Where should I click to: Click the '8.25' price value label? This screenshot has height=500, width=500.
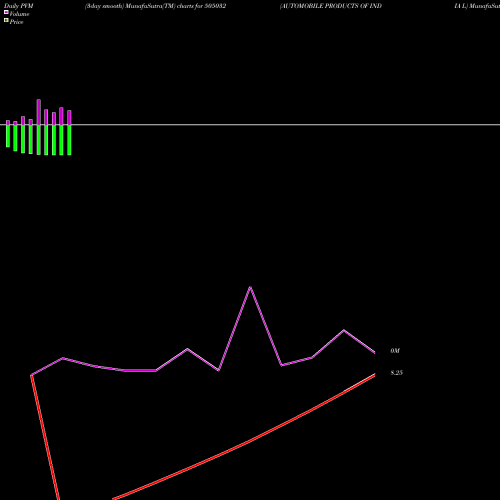click(397, 373)
